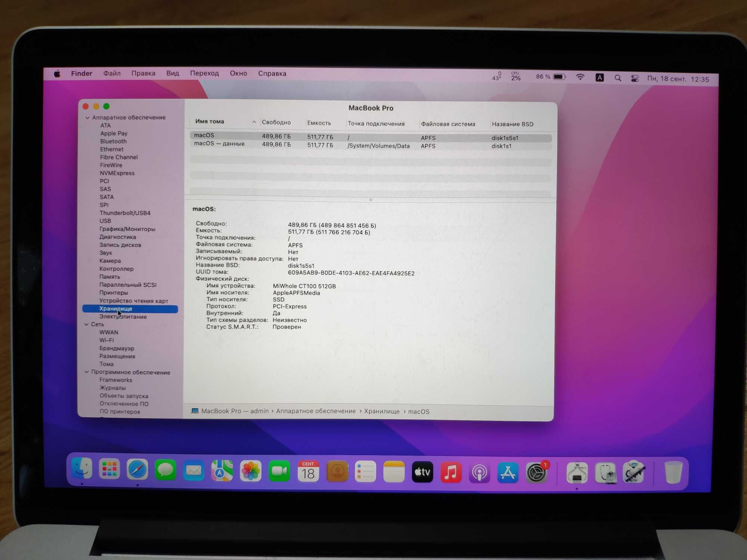The image size is (747, 560).
Task: Open Notes app in Dock
Action: [394, 472]
